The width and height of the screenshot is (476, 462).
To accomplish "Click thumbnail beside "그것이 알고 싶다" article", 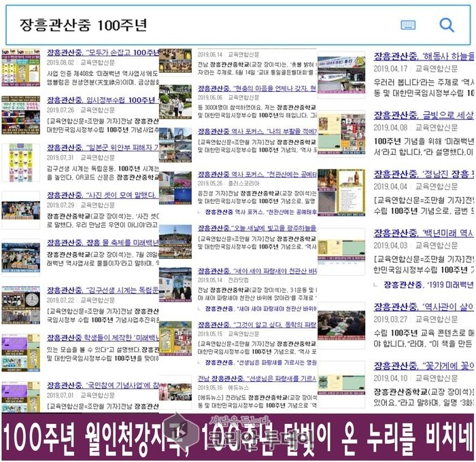I will coord(175,338).
